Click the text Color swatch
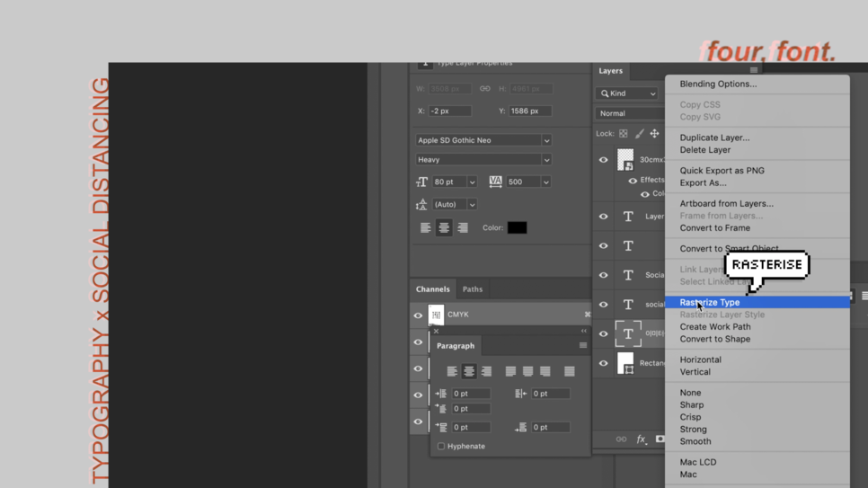This screenshot has height=488, width=868. point(517,227)
